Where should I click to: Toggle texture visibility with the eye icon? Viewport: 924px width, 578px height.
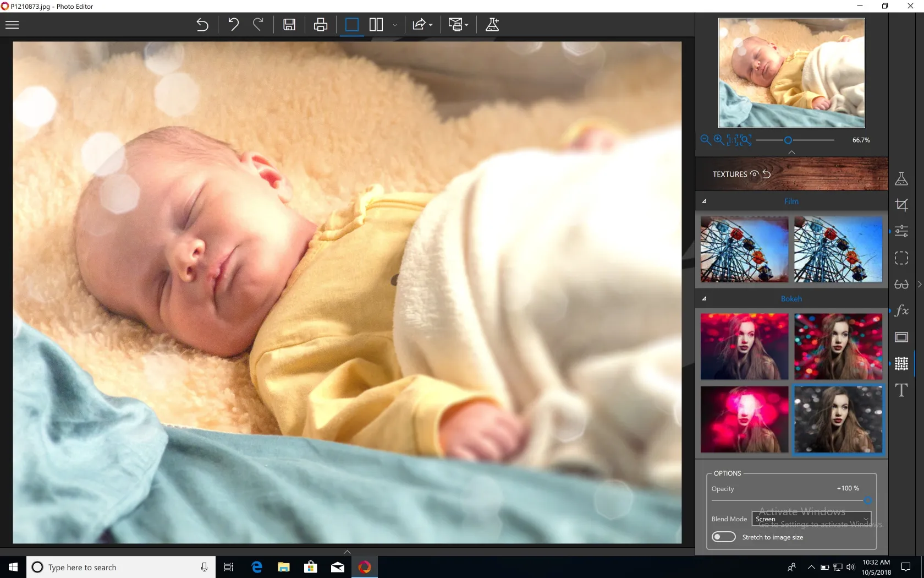[x=754, y=174]
